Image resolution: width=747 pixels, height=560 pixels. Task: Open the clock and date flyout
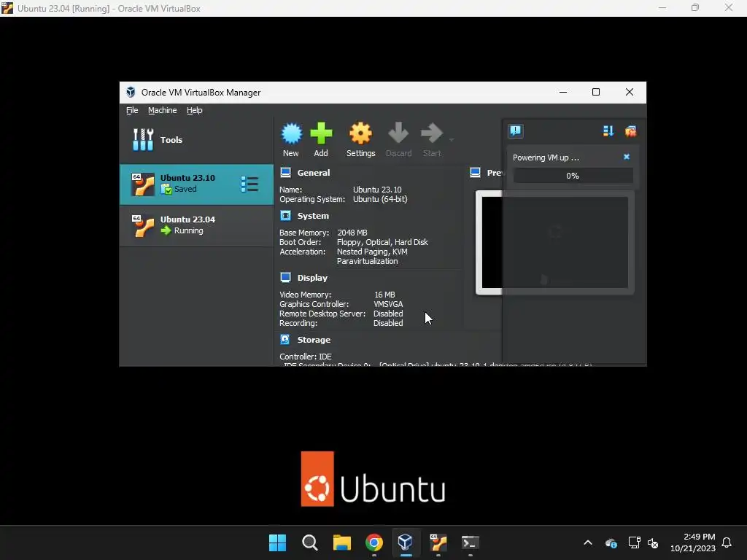pos(693,542)
